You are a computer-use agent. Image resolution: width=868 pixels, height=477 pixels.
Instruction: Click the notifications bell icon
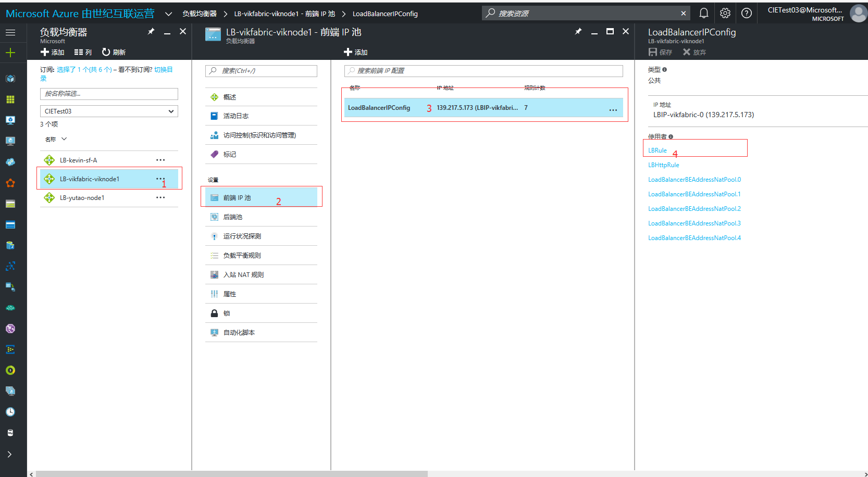tap(703, 13)
